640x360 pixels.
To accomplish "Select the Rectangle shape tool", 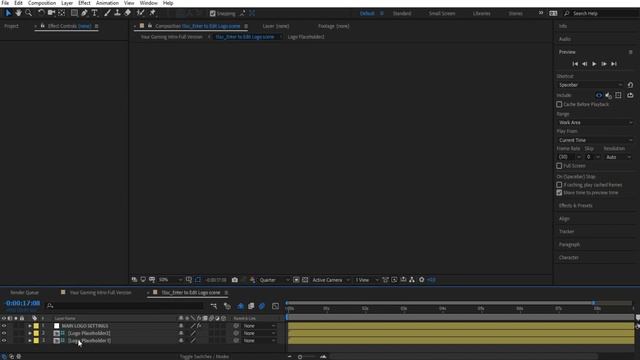I will tap(74, 13).
